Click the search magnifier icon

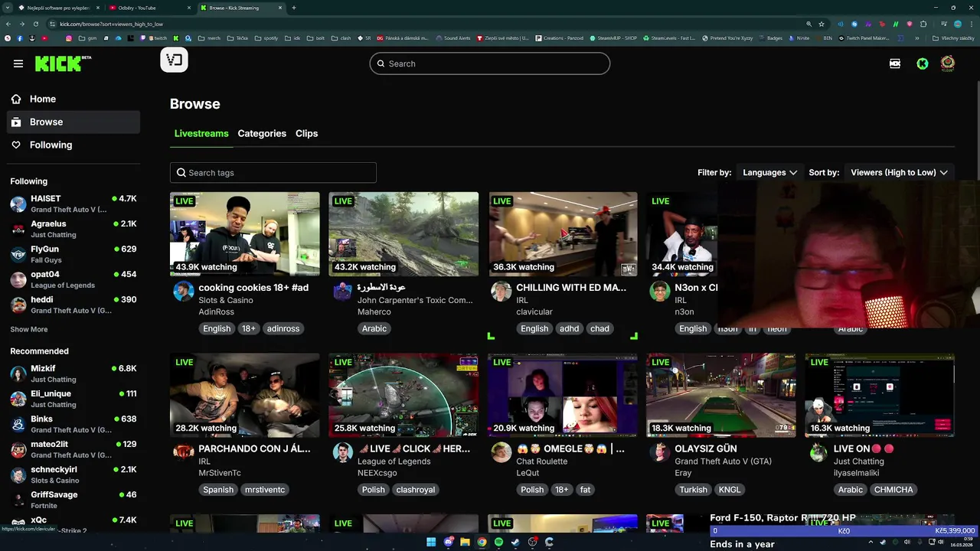(x=381, y=64)
